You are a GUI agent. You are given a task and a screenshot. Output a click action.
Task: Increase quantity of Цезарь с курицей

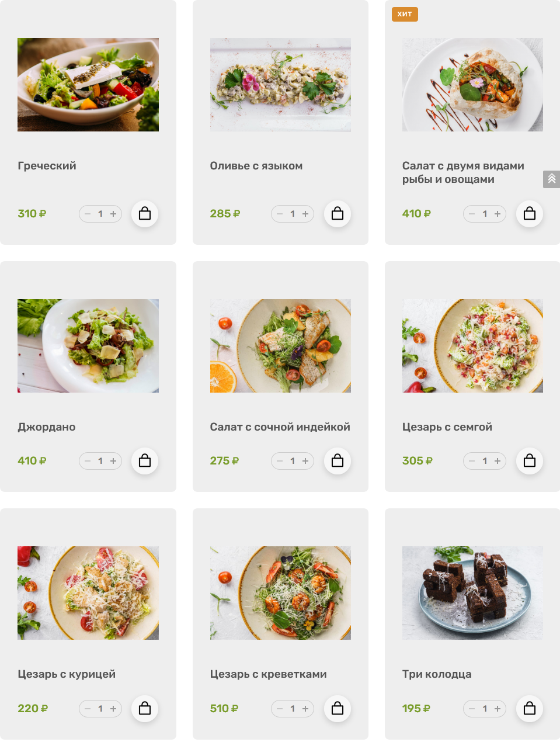pyautogui.click(x=113, y=709)
